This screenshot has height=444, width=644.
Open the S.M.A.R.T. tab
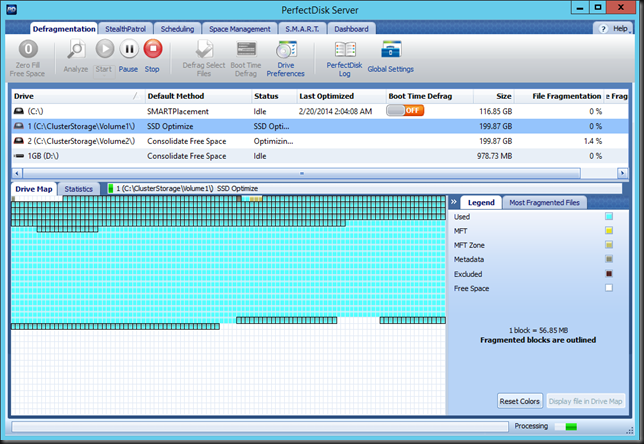tap(302, 29)
